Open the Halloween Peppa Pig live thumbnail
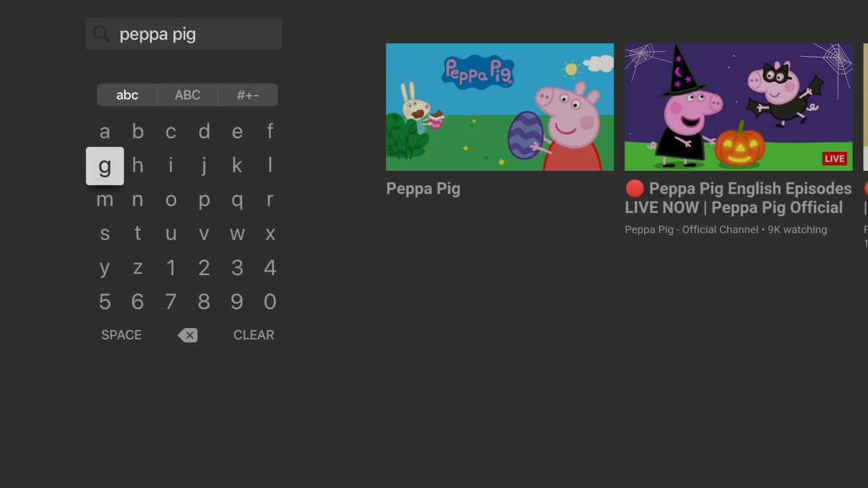This screenshot has height=488, width=868. pos(738,107)
